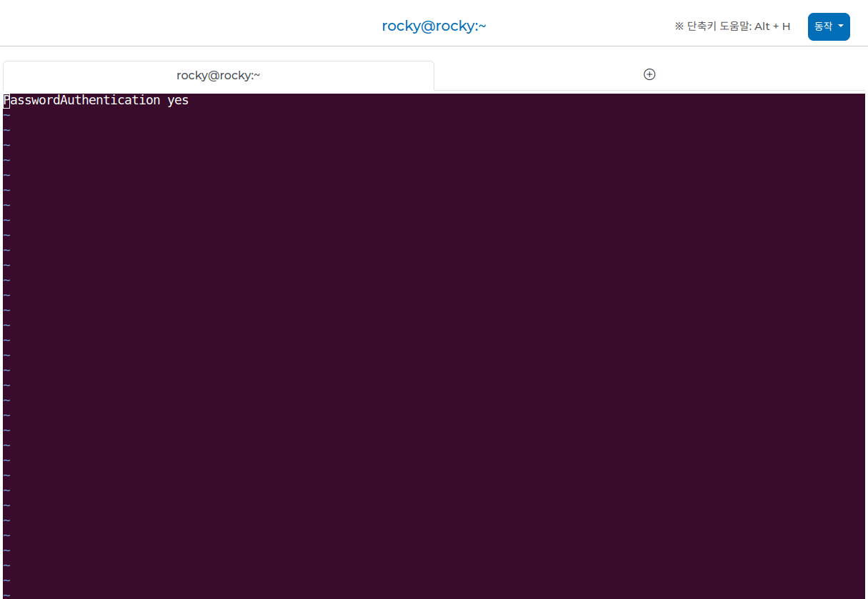The width and height of the screenshot is (868, 599).
Task: Click the rocky@rocky:~ page title
Action: click(434, 26)
